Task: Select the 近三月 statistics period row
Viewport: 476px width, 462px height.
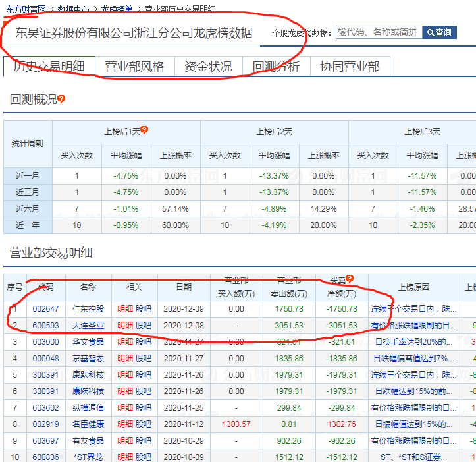Action: [x=28, y=192]
